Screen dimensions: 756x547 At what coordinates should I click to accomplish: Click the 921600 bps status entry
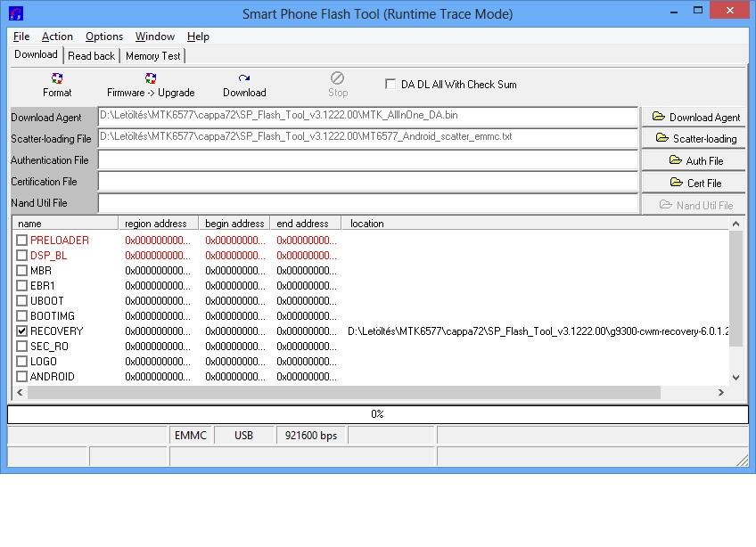(x=311, y=436)
